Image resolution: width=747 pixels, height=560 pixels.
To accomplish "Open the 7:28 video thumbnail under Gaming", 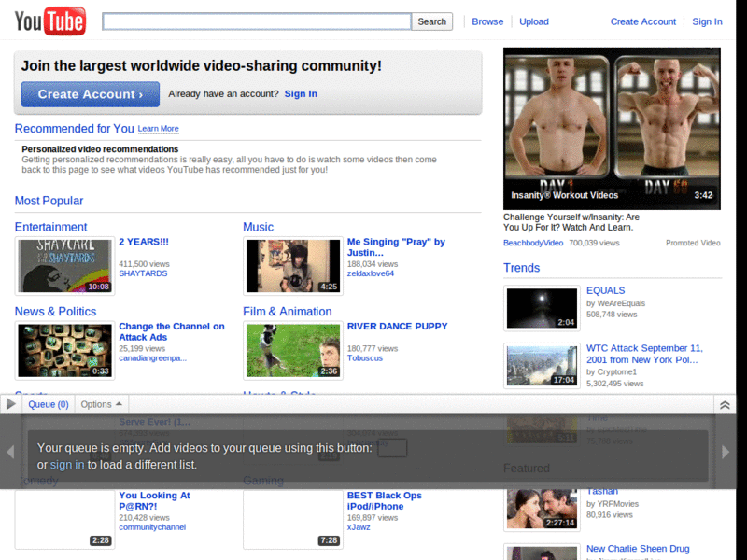I will (x=293, y=520).
